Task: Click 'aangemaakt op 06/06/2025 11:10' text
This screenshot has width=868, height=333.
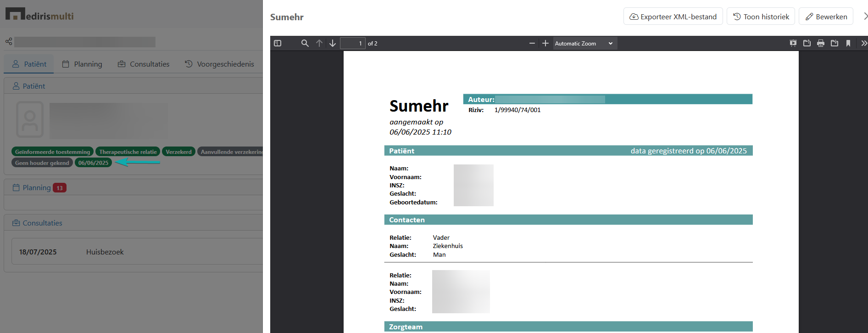Action: point(420,127)
